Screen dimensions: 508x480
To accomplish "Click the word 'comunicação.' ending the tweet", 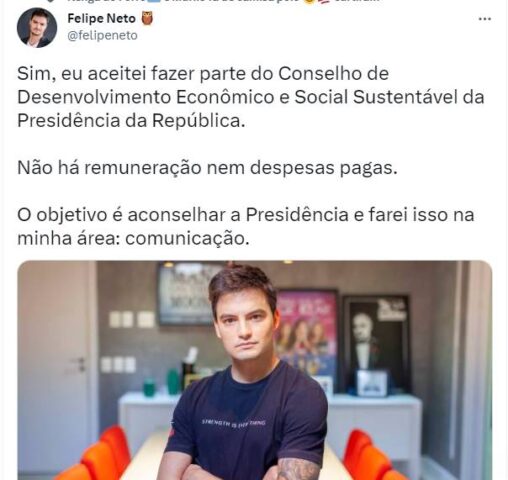I will pos(187,239).
